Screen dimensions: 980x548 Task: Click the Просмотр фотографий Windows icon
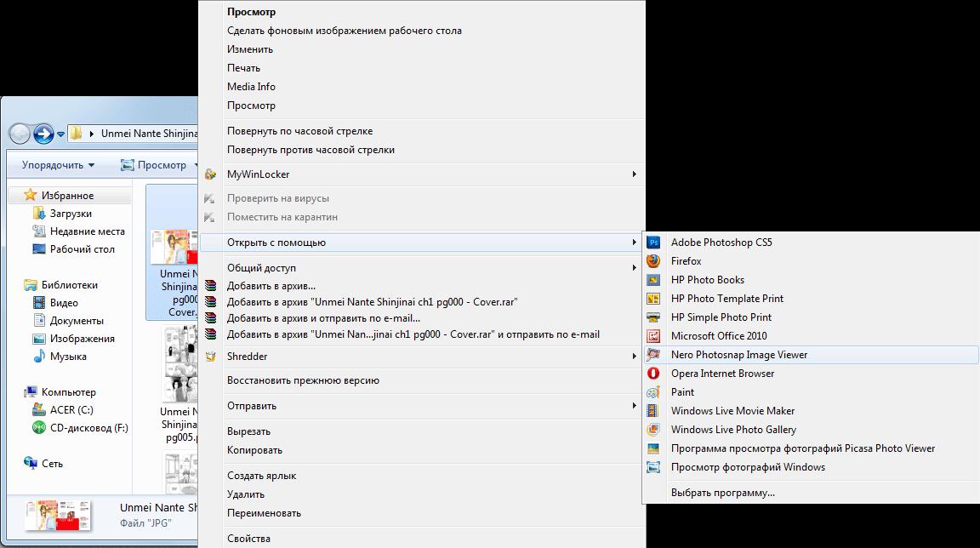click(653, 467)
